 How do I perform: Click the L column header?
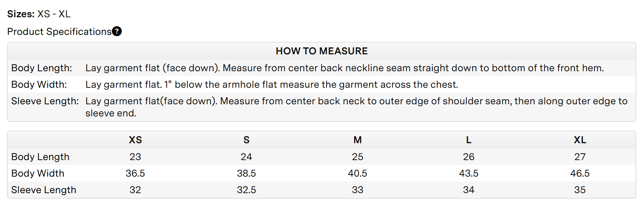[469, 140]
